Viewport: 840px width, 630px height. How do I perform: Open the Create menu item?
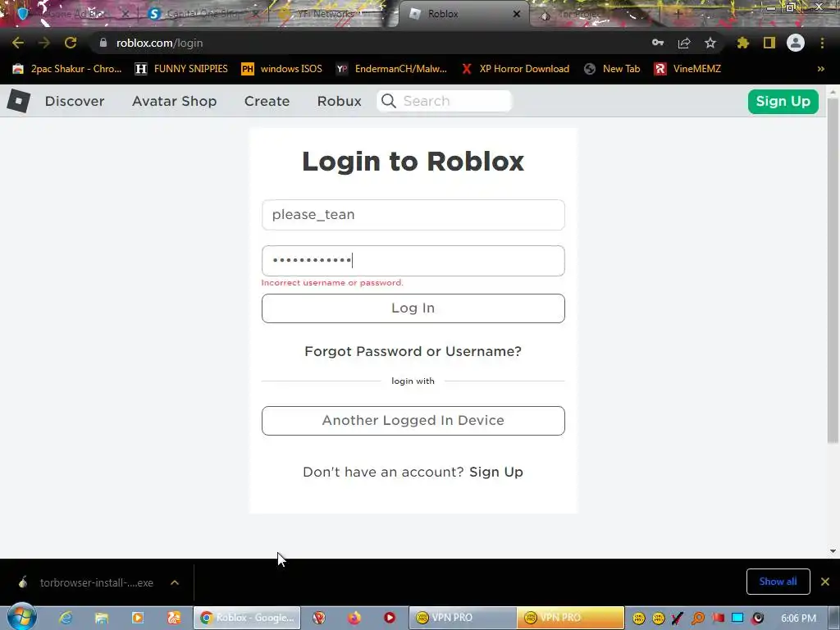coord(267,101)
